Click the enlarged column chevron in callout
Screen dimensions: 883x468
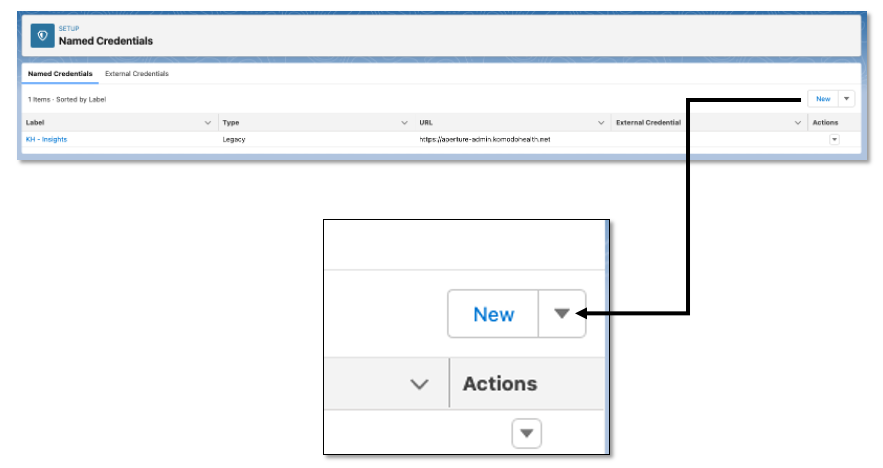tap(420, 384)
